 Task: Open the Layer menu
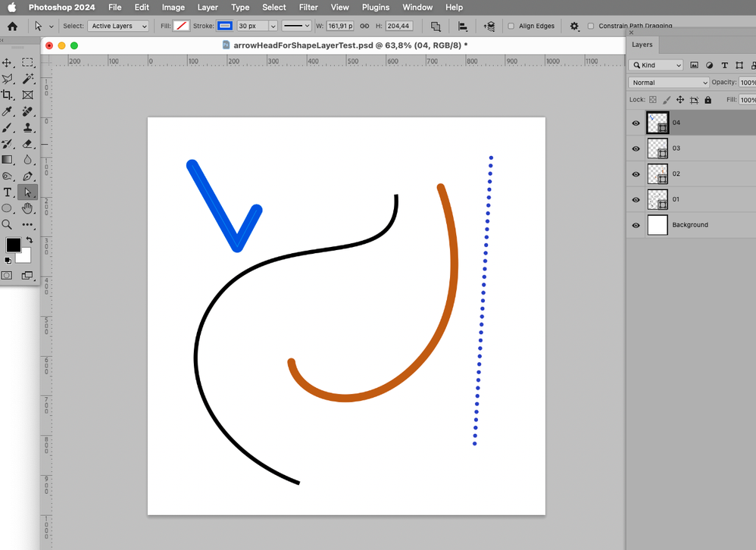[208, 7]
